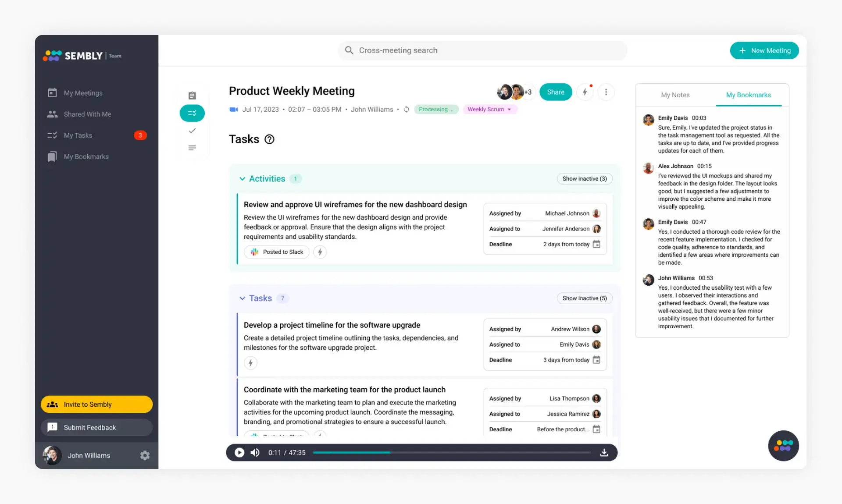Click the Share button
Viewport: 842px width, 504px height.
click(555, 92)
